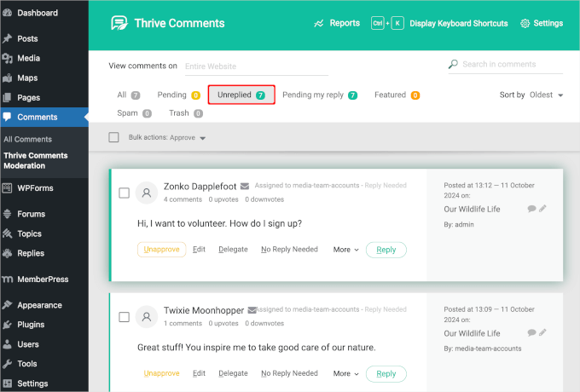The image size is (580, 392).
Task: Unapprove Twixie Moonhopper's comment
Action: (161, 373)
